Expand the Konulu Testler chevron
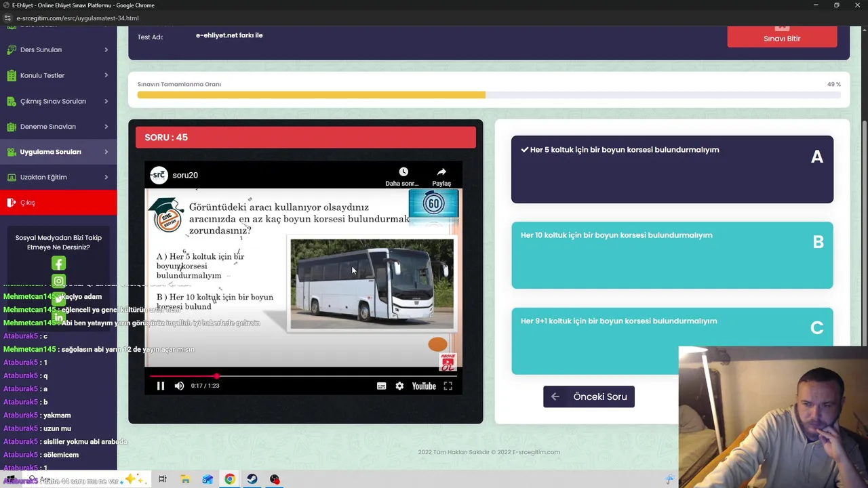The width and height of the screenshot is (868, 488). point(106,75)
